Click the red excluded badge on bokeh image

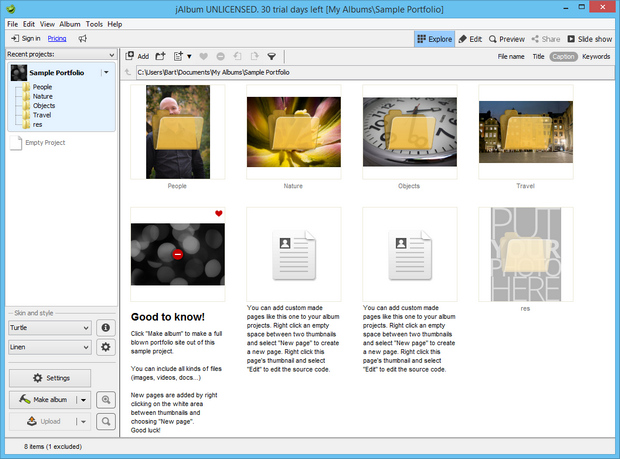(178, 254)
